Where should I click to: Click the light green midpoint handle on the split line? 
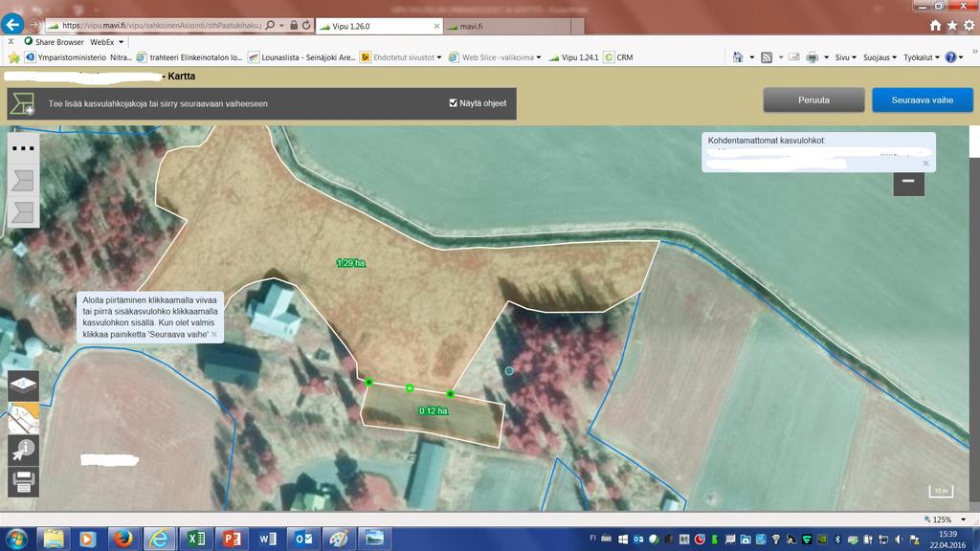[410, 388]
